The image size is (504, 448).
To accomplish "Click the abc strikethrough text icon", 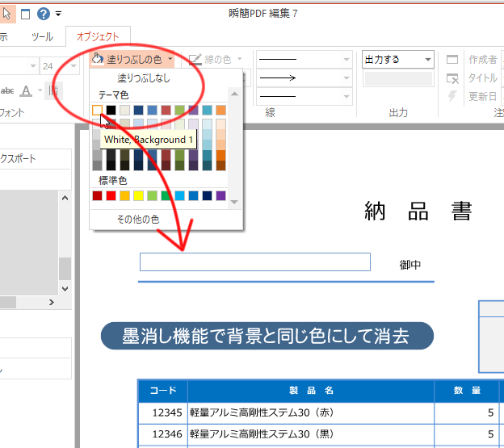I will (x=7, y=91).
